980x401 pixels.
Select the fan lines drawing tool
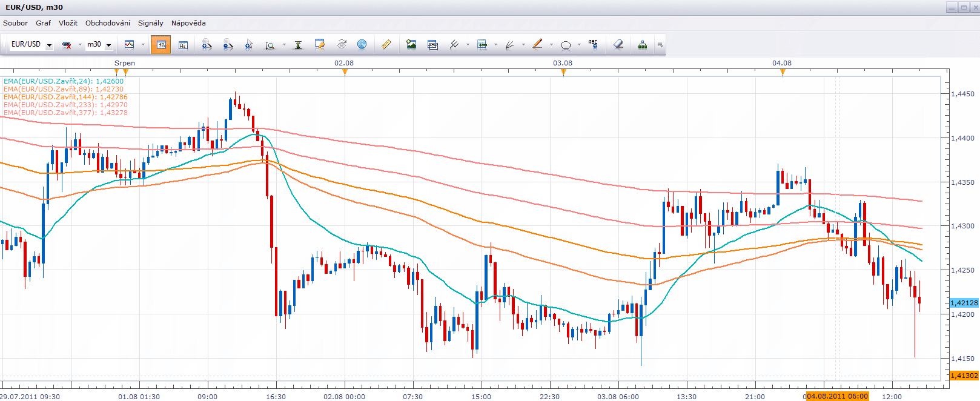point(509,45)
